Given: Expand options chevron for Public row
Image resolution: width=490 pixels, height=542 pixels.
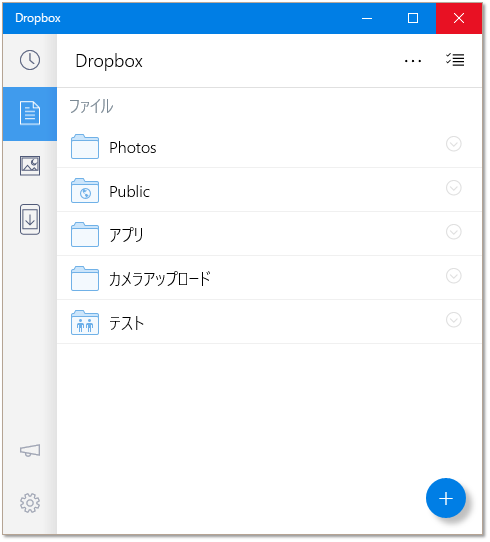Looking at the screenshot, I should click(x=454, y=188).
